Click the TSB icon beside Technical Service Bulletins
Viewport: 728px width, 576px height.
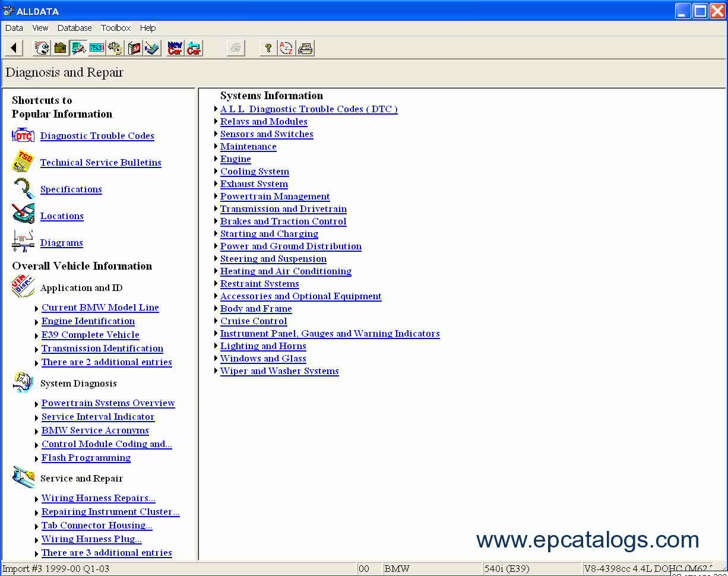point(23,162)
